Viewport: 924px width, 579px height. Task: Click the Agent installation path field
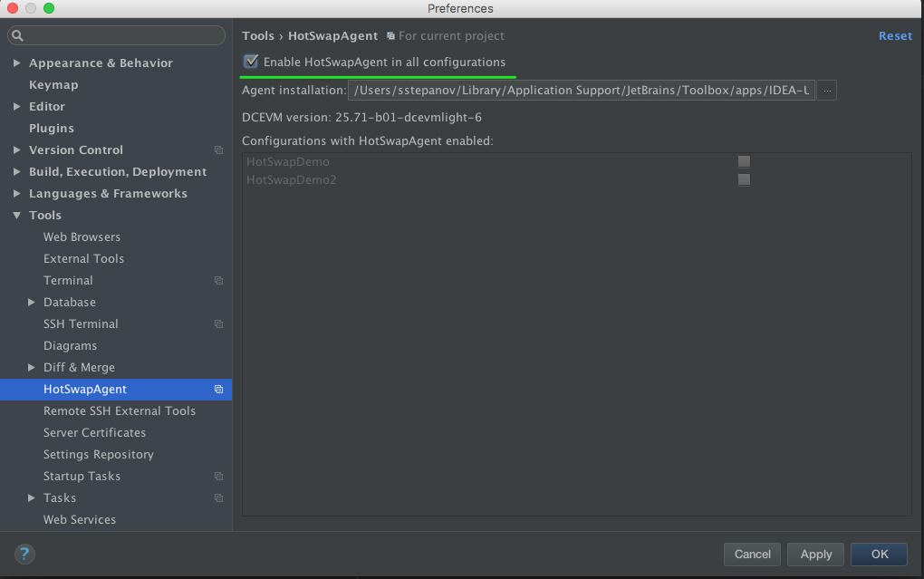[581, 91]
